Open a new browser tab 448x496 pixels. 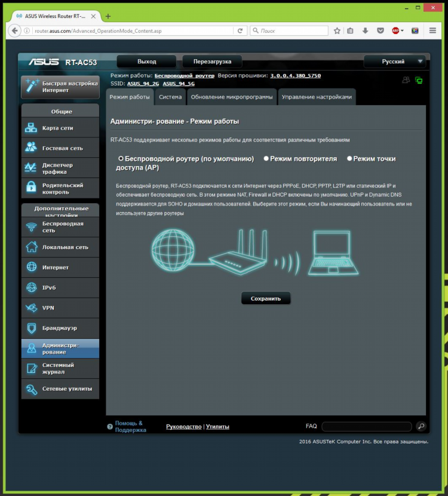pos(108,16)
